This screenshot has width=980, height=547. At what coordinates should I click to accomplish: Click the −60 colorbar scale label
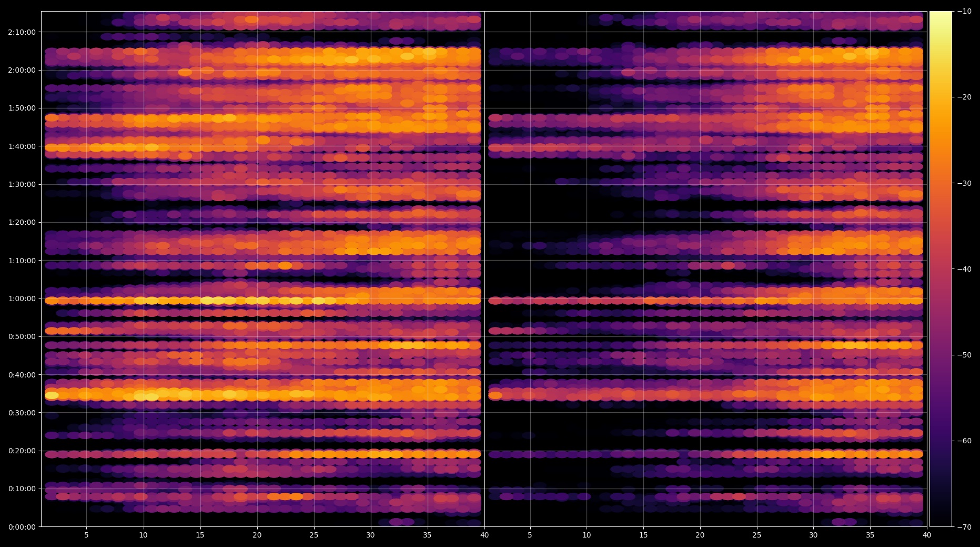click(964, 441)
